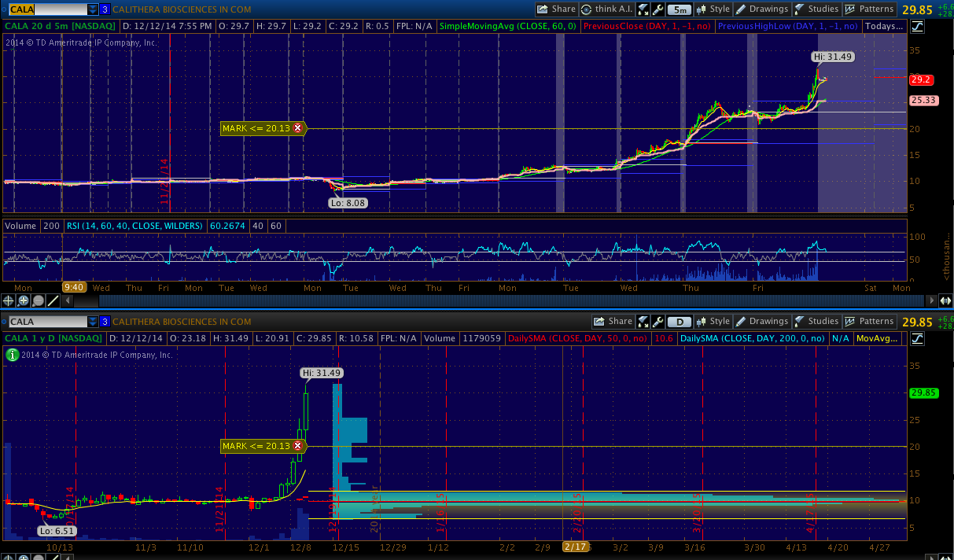Select the trendline drawing tool icon
Screen dimensions: 954x560
53,300
